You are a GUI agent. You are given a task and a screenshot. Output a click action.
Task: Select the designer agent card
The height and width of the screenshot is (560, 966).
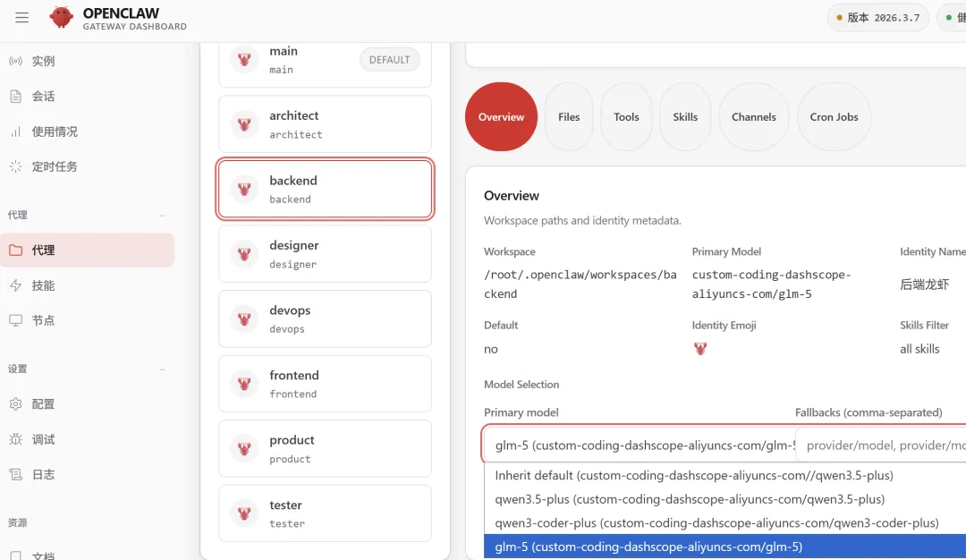coord(325,254)
